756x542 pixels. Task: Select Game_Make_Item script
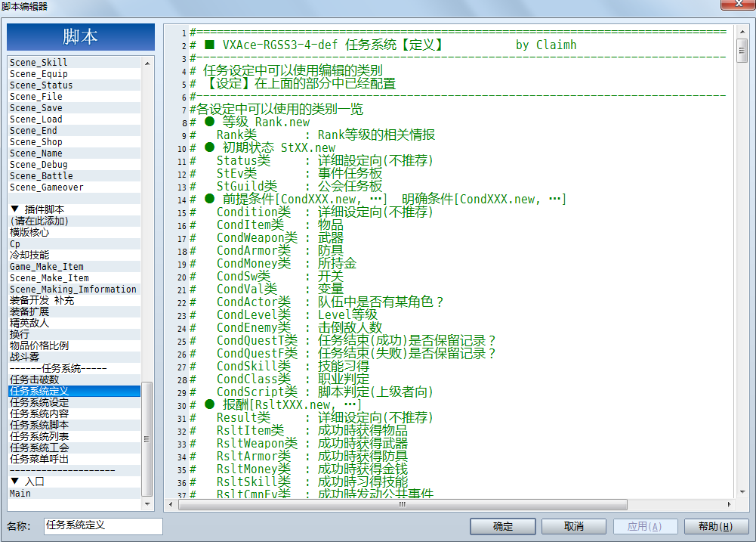tap(75, 266)
